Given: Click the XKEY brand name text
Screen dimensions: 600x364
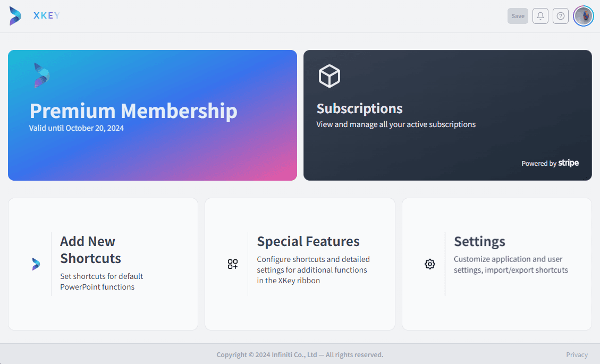Looking at the screenshot, I should (47, 16).
